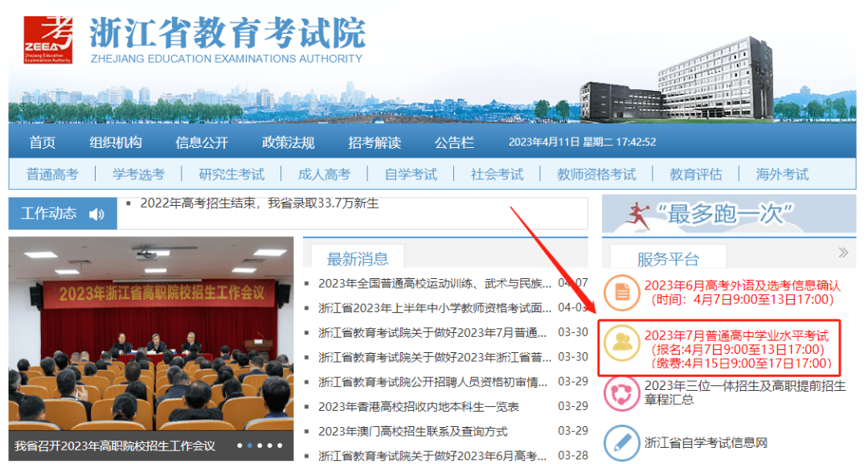This screenshot has width=868, height=464.
Task: Expand 服务平台 with the double-chevron icon
Action: point(842,253)
